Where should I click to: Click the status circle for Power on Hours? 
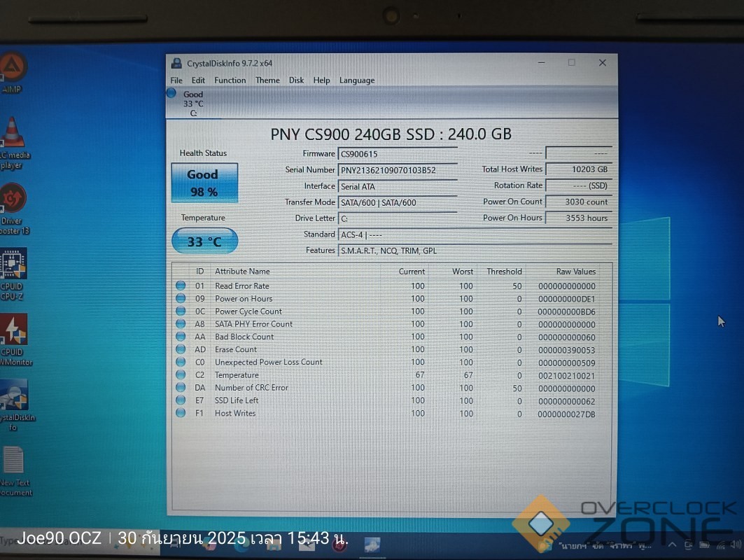181,298
